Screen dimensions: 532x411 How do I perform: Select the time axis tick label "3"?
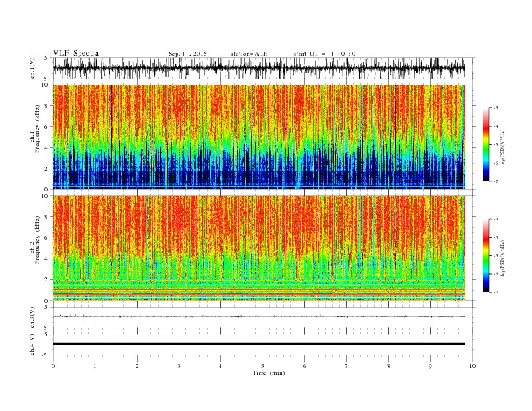coord(179,366)
